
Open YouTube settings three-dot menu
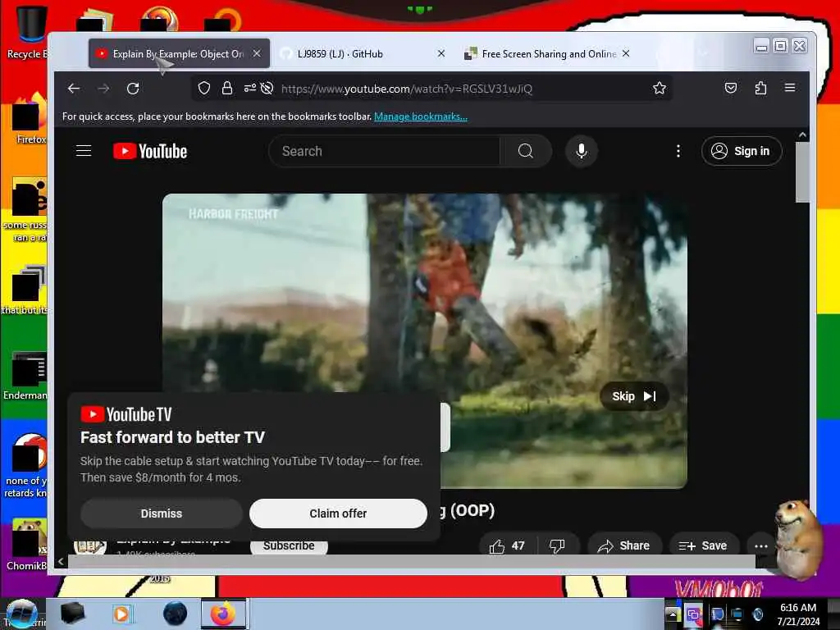coord(678,151)
